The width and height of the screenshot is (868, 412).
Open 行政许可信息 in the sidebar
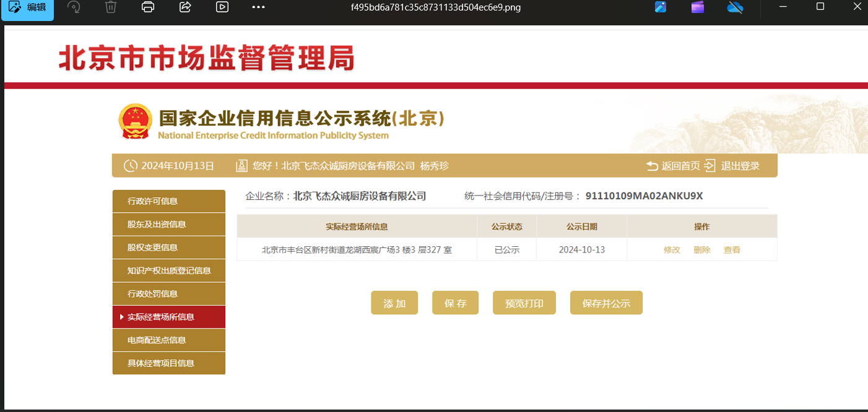tap(169, 201)
